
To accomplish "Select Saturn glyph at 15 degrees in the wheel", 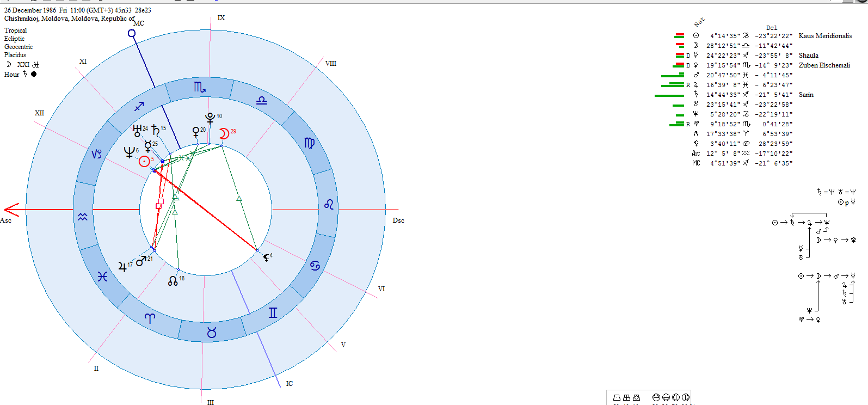I will 156,130.
